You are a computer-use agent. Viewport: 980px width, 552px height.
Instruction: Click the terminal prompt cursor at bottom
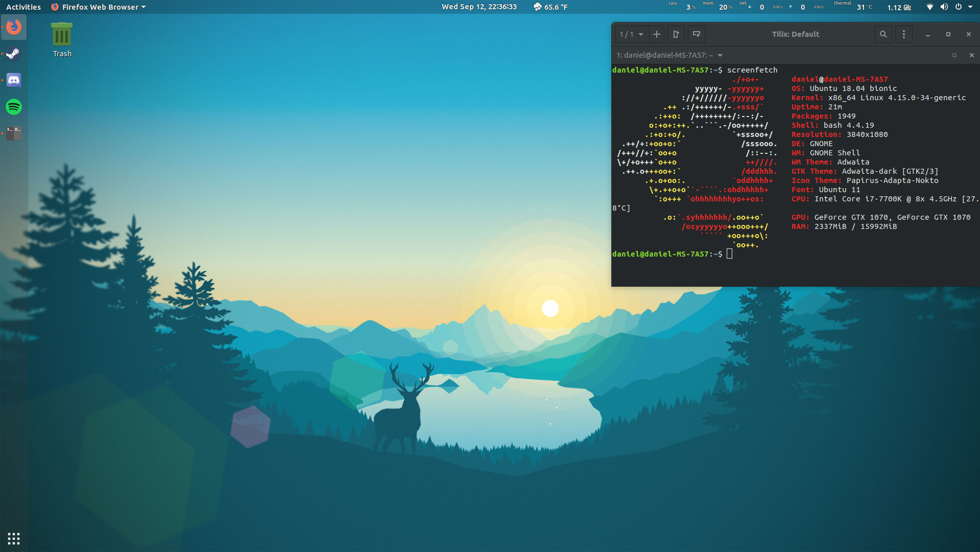click(x=729, y=254)
